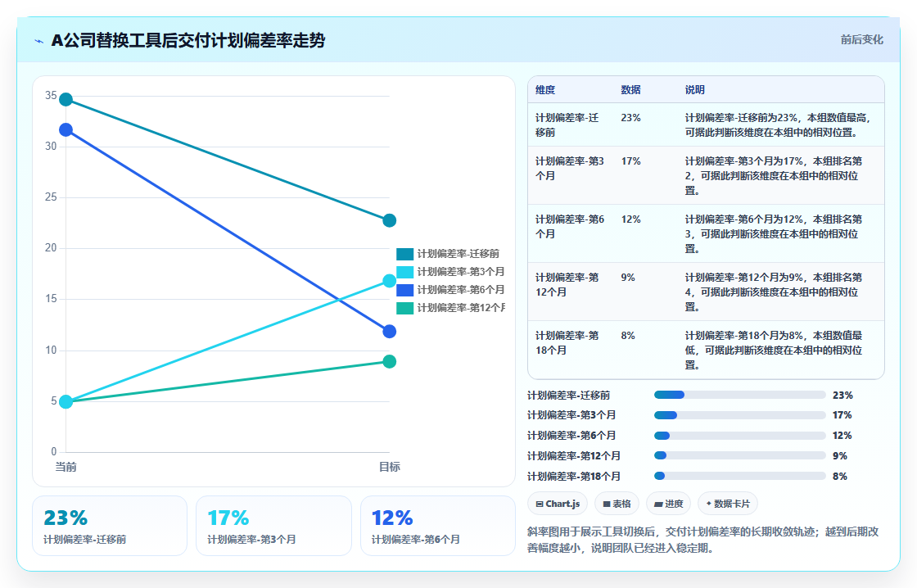Viewport: 917px width, 588px height.
Task: Click the 计划偏差率-第18个月 progress bar
Action: [740, 477]
